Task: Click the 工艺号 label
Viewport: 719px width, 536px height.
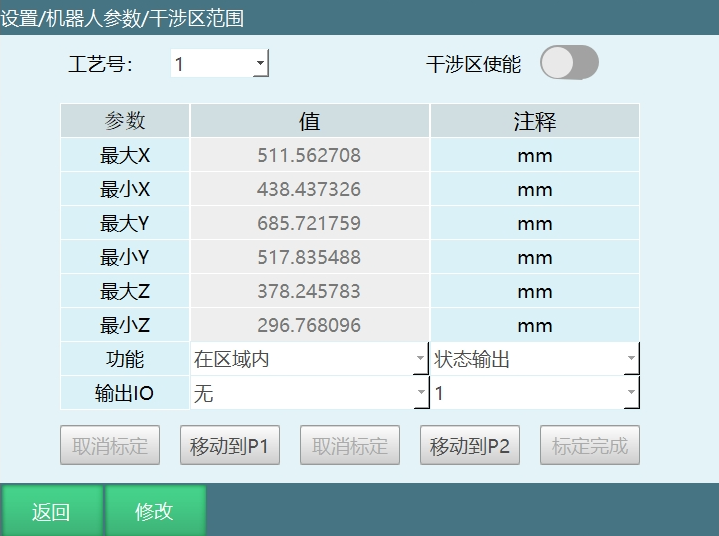Action: pyautogui.click(x=100, y=64)
